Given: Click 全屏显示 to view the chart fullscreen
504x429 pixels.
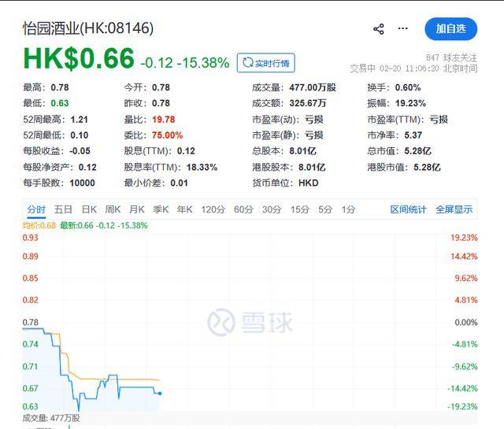Looking at the screenshot, I should 454,209.
